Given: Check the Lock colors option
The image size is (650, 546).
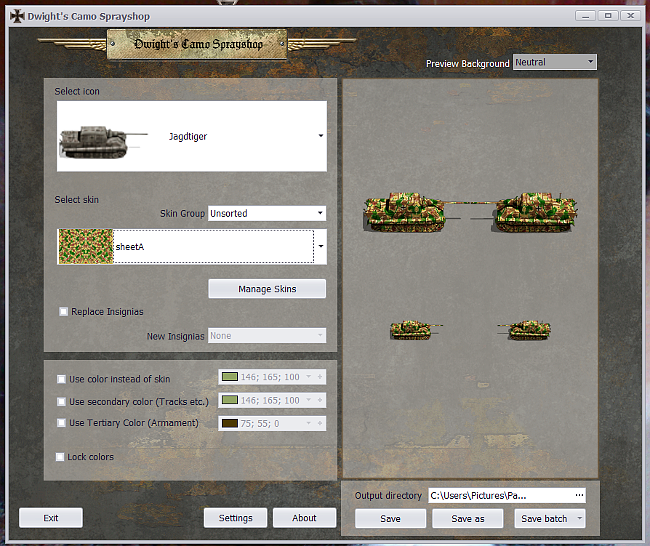Looking at the screenshot, I should tap(62, 457).
